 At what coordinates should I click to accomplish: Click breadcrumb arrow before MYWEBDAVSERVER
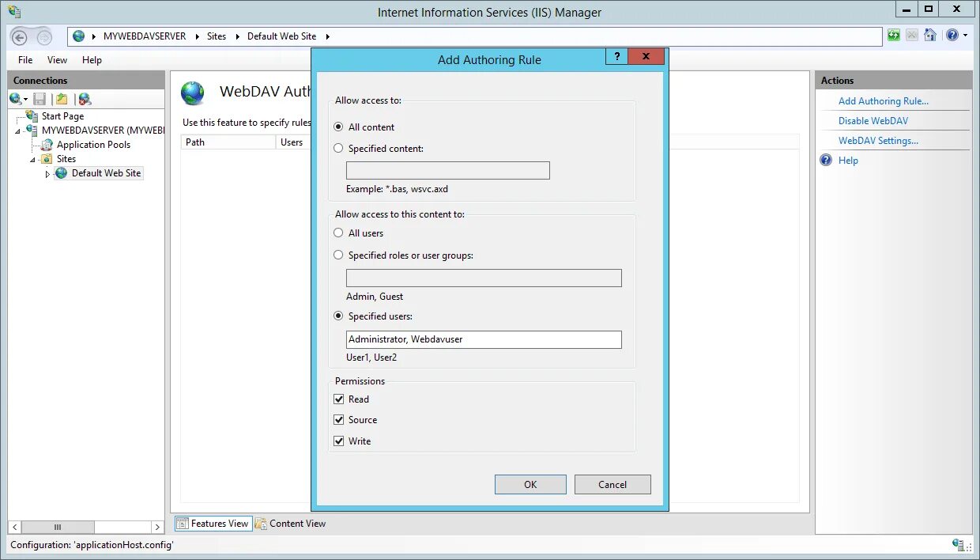(x=94, y=36)
